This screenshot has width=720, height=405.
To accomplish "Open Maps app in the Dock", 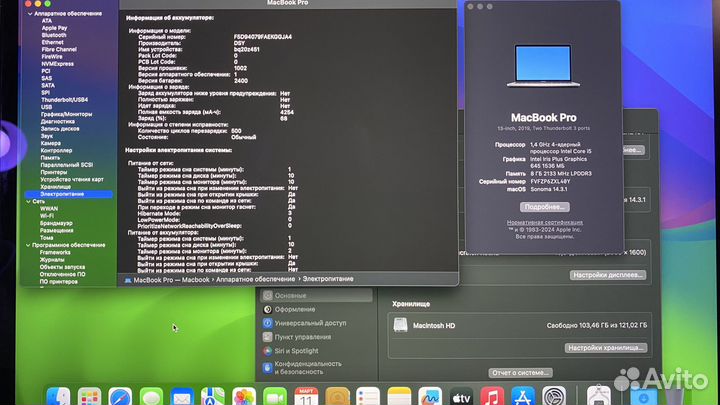I will pyautogui.click(x=213, y=397).
